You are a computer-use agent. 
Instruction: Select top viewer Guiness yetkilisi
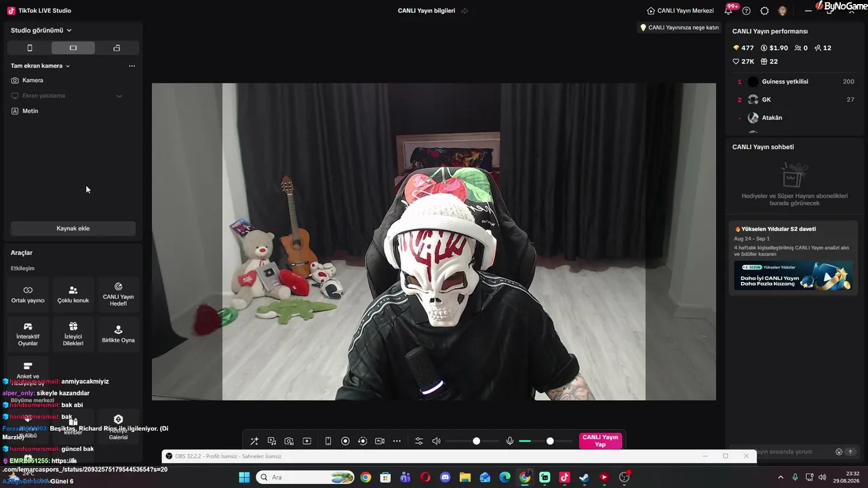pos(793,81)
